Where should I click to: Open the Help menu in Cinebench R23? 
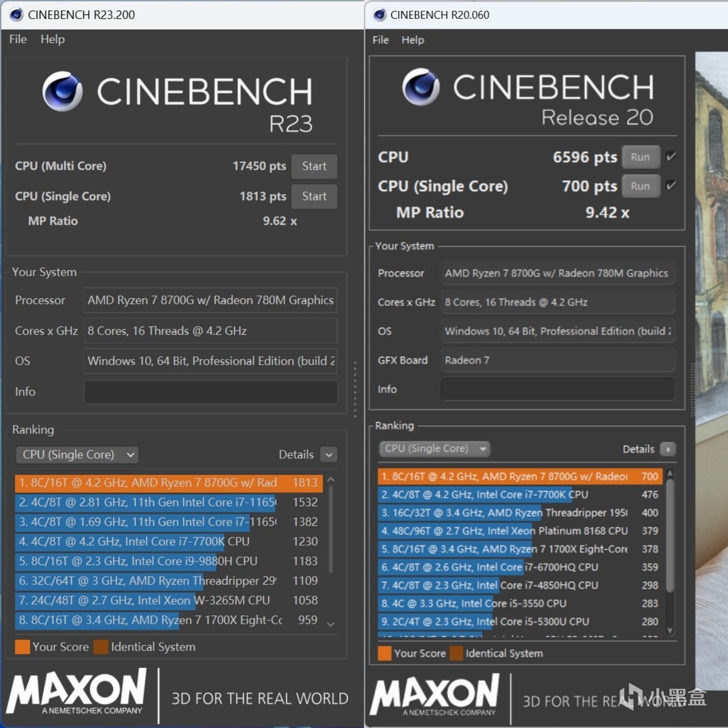click(52, 39)
